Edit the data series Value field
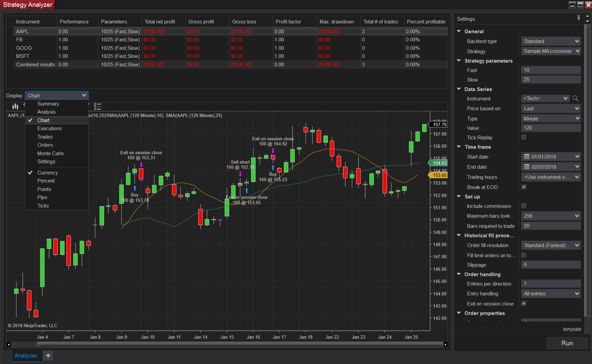This screenshot has height=364, width=592. coord(551,128)
